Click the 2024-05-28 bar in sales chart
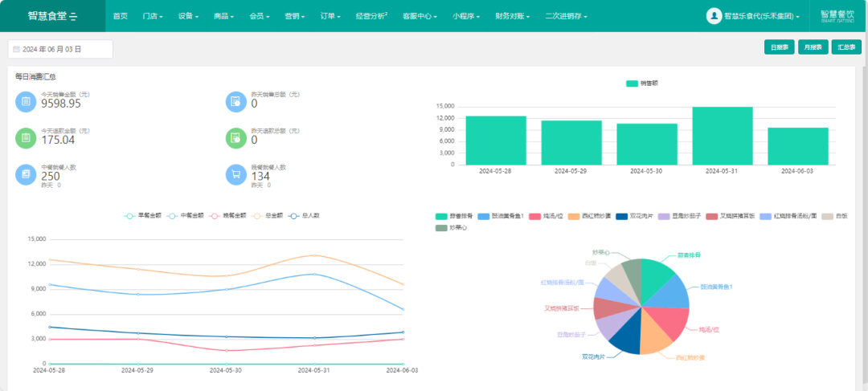The width and height of the screenshot is (868, 391). pyautogui.click(x=496, y=141)
